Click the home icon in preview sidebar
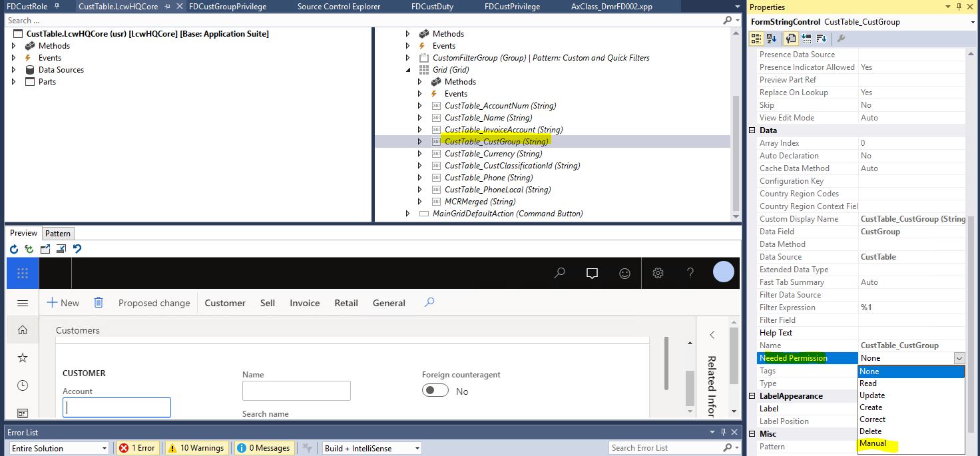980x456 pixels. click(x=23, y=330)
